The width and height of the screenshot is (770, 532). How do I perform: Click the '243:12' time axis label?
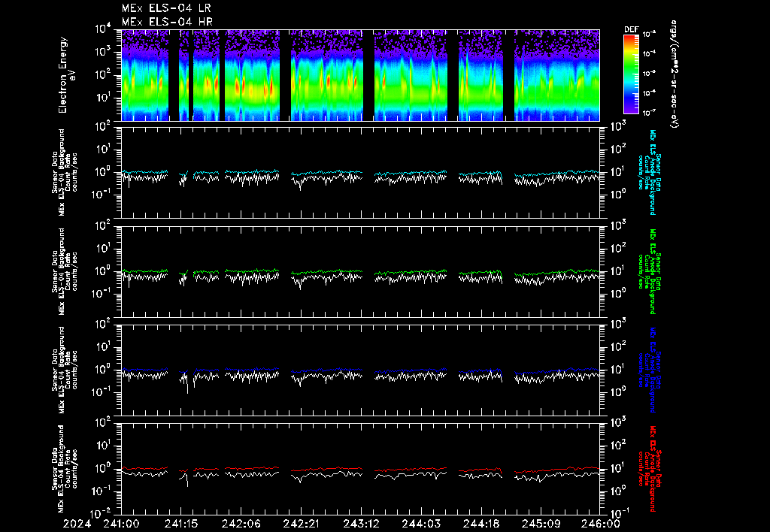tap(361, 524)
